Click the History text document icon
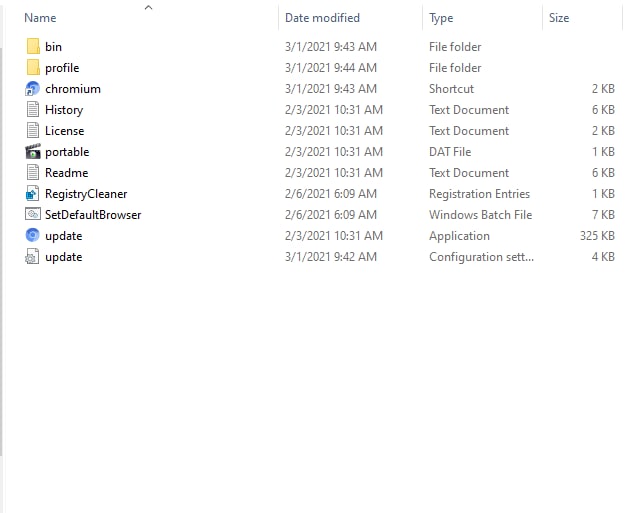 click(33, 110)
